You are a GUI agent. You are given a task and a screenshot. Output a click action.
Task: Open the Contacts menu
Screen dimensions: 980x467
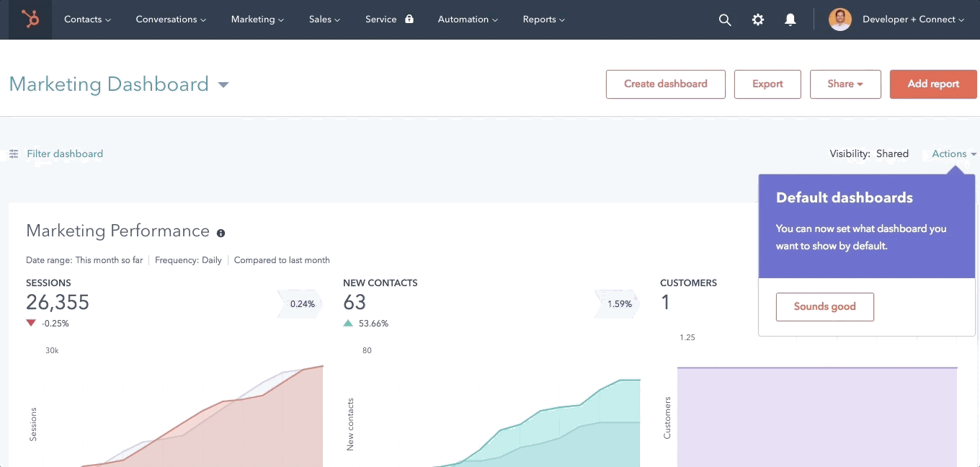(87, 19)
